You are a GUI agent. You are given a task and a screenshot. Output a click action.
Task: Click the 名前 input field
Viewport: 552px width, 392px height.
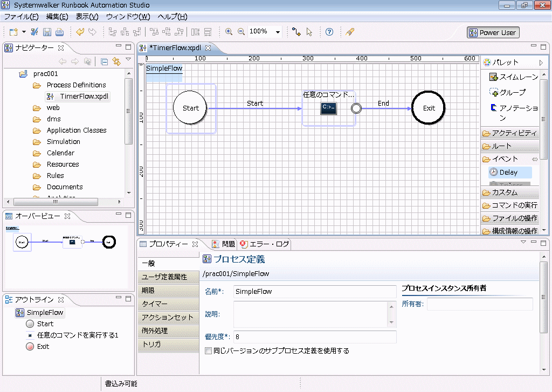pos(315,292)
